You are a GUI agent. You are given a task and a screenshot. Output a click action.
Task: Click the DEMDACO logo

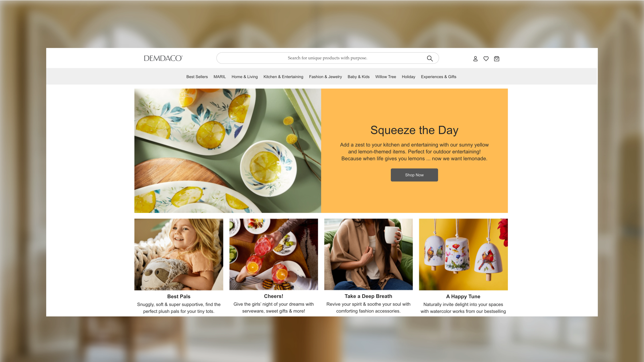tap(163, 58)
